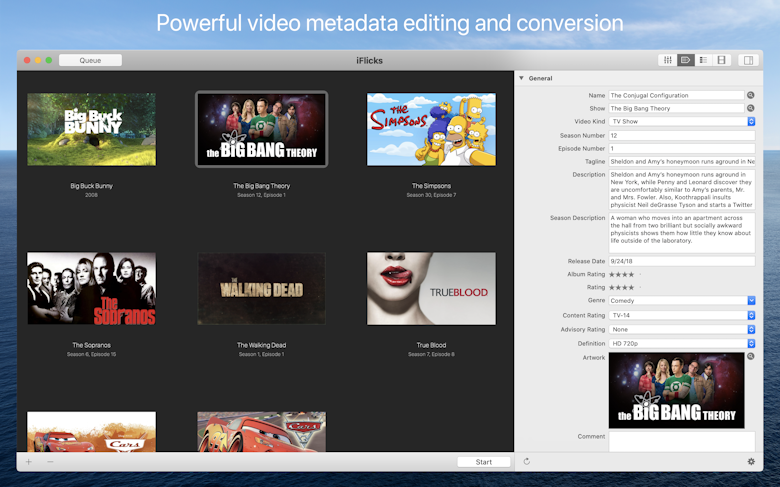Click the Tagline text field
This screenshot has width=780, height=487.
coord(682,161)
